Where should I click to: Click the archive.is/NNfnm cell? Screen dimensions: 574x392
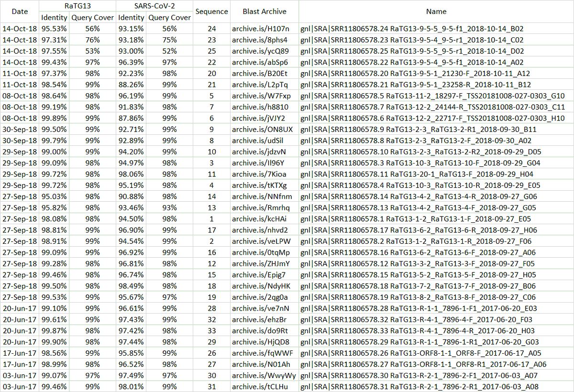tap(265, 196)
